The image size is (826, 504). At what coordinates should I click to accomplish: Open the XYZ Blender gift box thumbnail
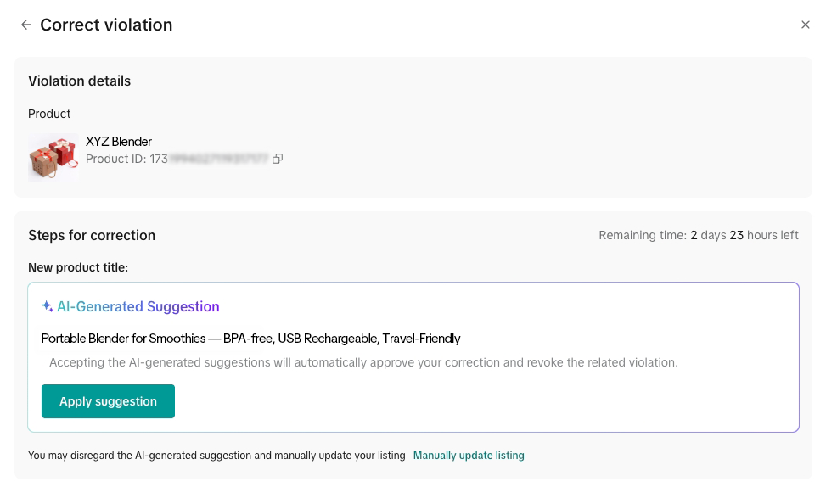pos(53,158)
